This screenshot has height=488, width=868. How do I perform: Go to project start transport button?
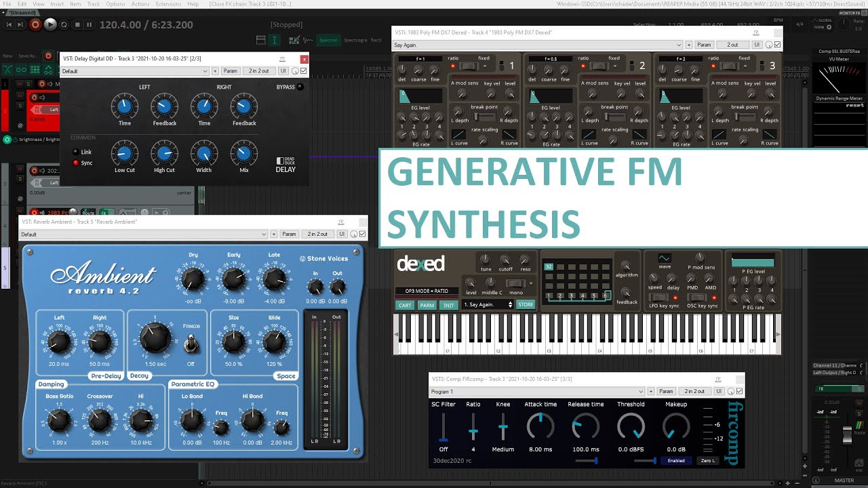click(x=9, y=24)
